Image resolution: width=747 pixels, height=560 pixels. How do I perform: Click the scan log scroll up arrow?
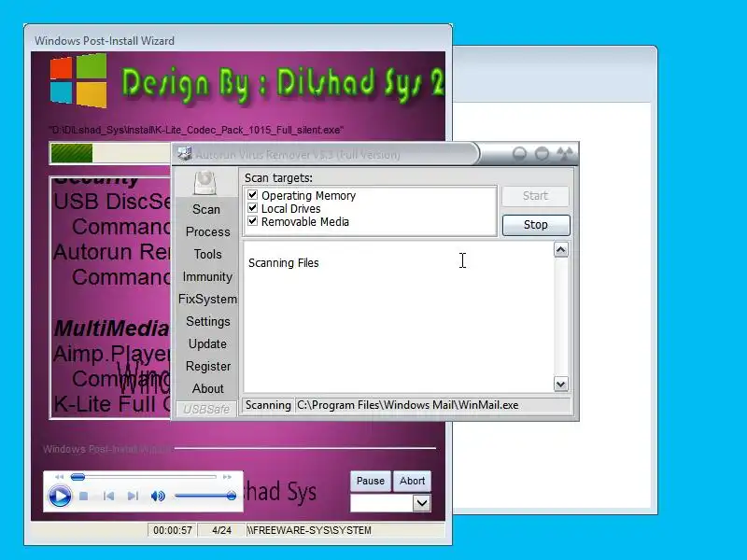click(x=561, y=250)
